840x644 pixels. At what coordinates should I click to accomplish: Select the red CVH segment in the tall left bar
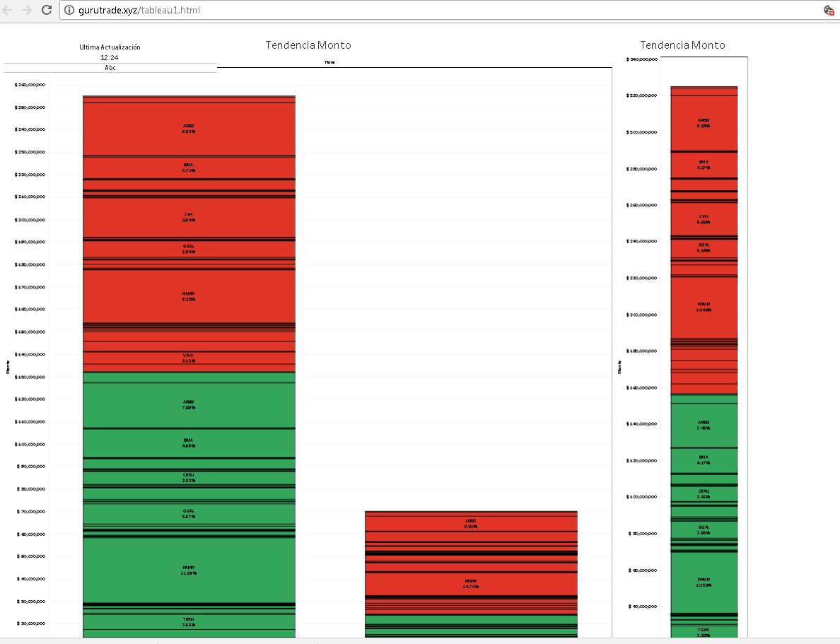[x=189, y=218]
